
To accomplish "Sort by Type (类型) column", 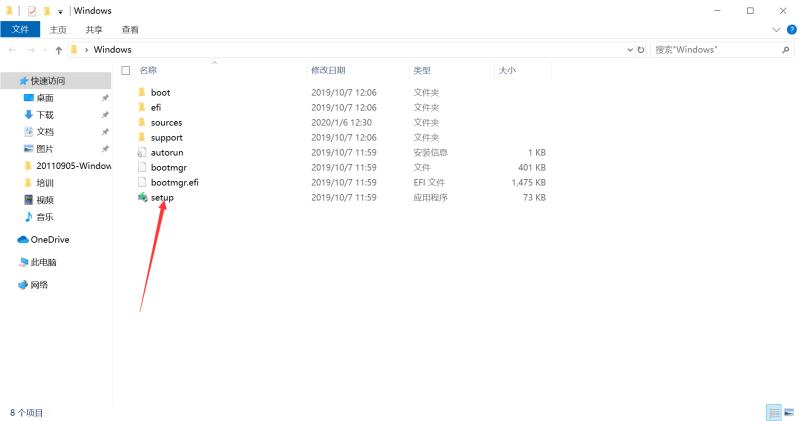I will [x=422, y=70].
